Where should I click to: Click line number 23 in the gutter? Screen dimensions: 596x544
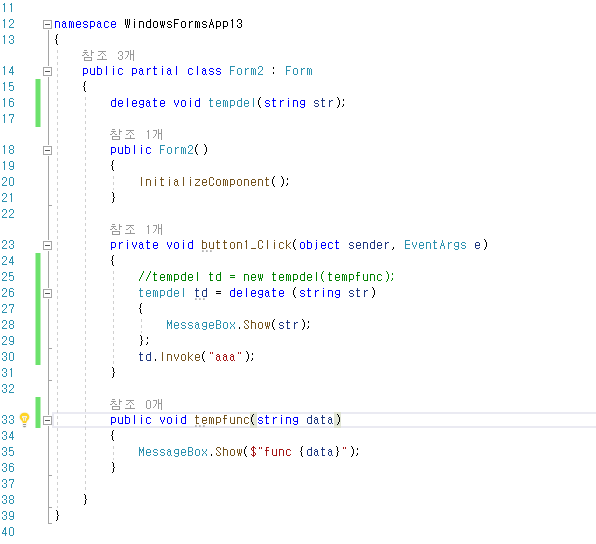click(8, 245)
